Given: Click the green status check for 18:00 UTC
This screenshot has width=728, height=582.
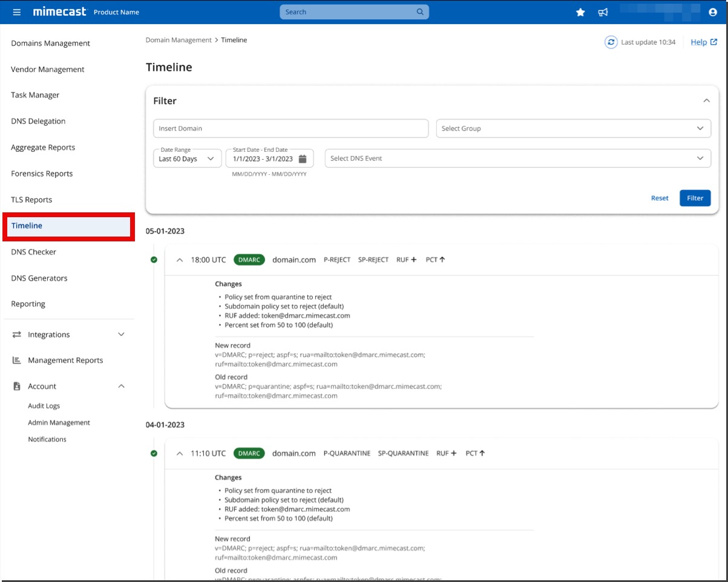Looking at the screenshot, I should [x=154, y=260].
